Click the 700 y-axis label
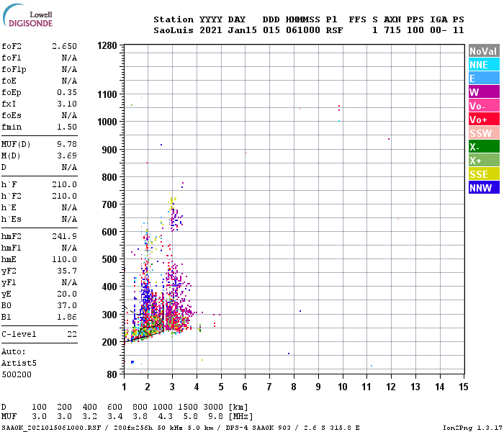The width and height of the screenshot is (504, 432). 109,204
